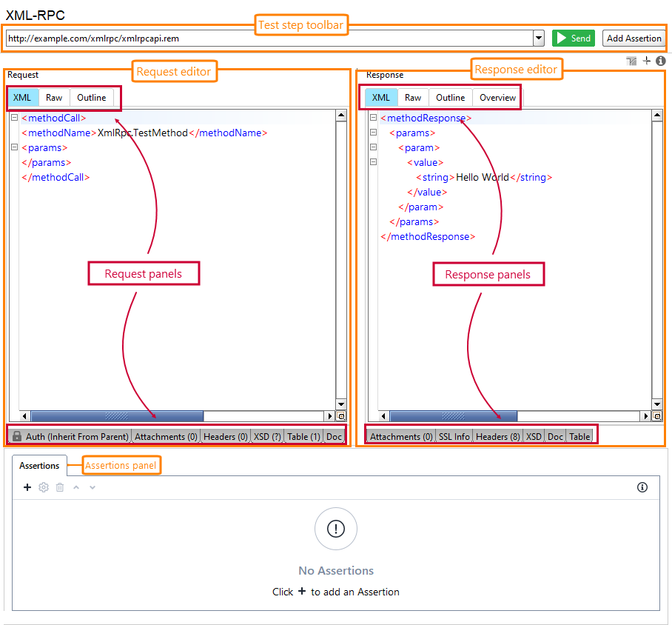672x625 pixels.
Task: Switch to the Response Raw tab
Action: click(x=413, y=97)
